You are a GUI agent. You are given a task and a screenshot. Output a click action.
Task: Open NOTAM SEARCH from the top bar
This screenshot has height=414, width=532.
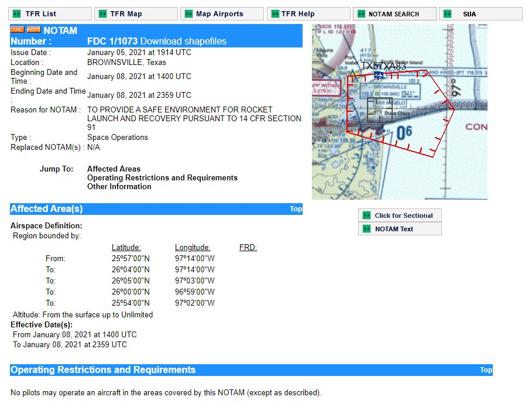click(394, 14)
